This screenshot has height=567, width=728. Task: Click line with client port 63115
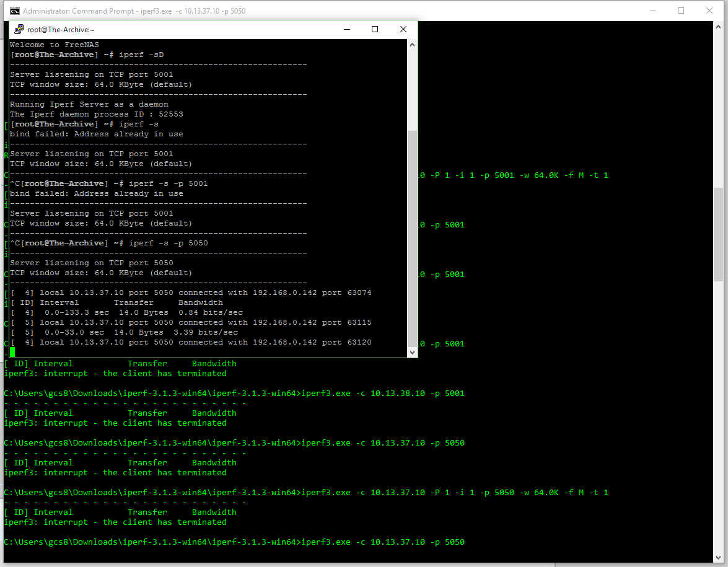pyautogui.click(x=190, y=322)
